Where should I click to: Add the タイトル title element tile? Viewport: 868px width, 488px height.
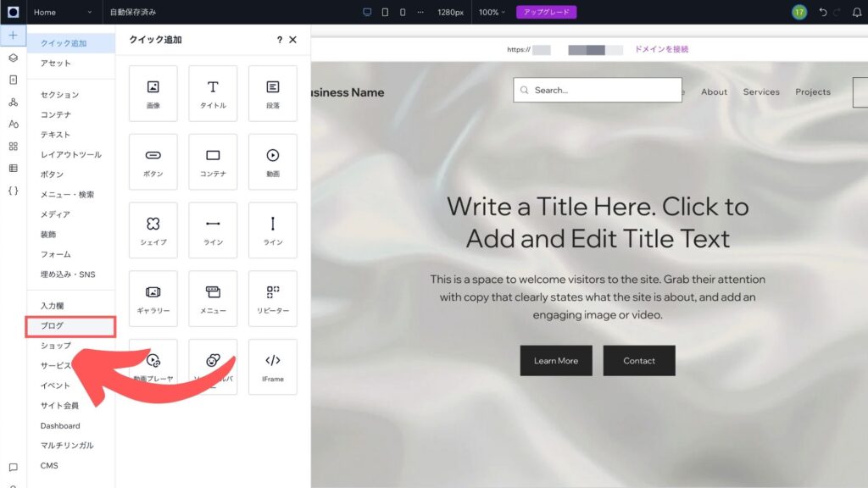(213, 93)
